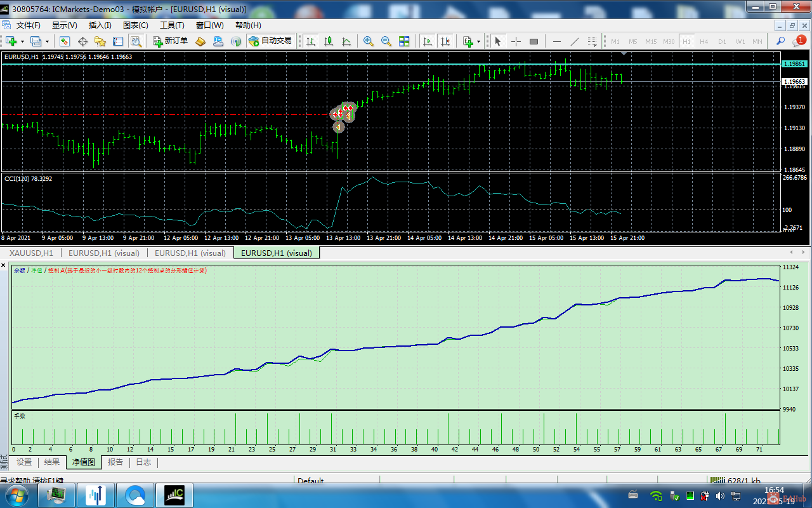The width and height of the screenshot is (812, 508).
Task: Switch to the 结果 tester tab
Action: 52,462
